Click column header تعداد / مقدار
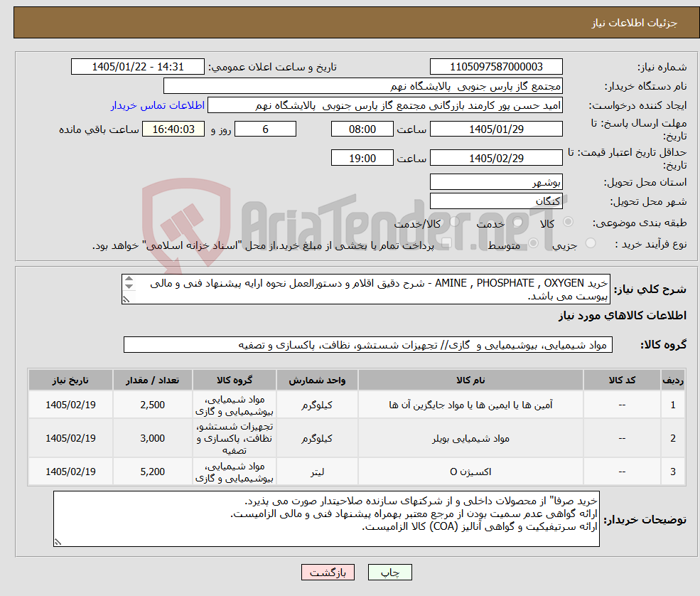 (153, 381)
